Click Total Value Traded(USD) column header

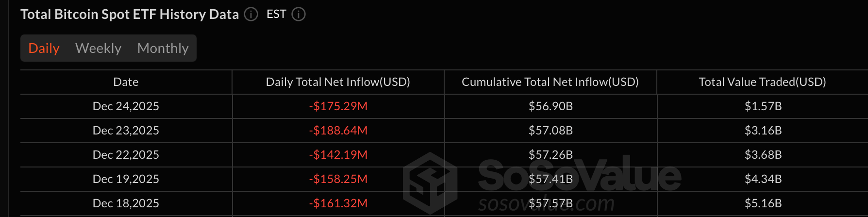(762, 82)
